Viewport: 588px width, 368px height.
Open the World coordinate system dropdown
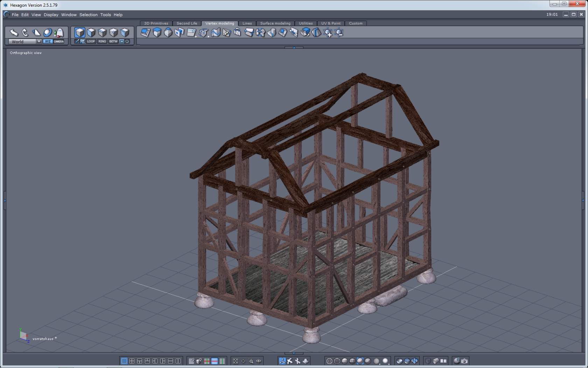25,41
